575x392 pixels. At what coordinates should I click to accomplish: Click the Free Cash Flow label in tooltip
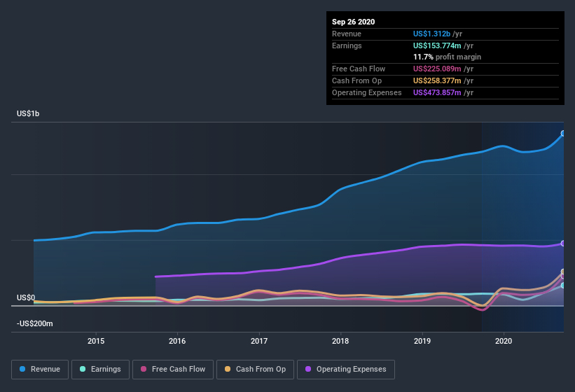point(359,69)
